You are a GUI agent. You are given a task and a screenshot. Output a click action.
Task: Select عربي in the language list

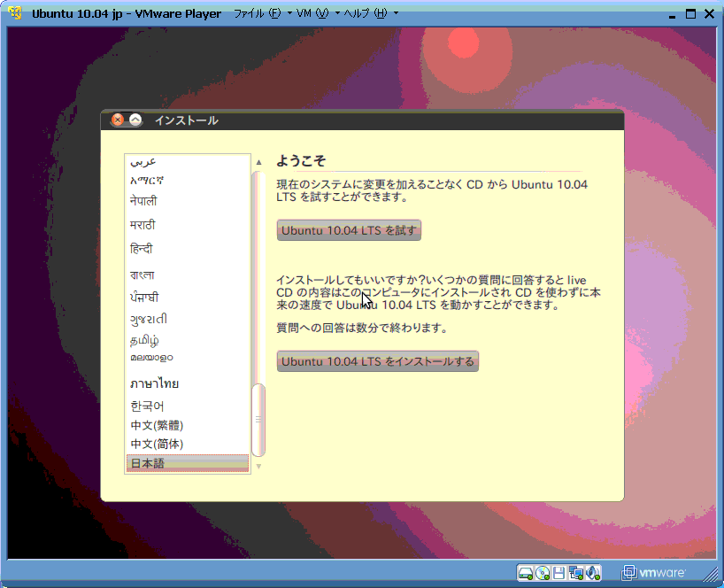click(188, 162)
